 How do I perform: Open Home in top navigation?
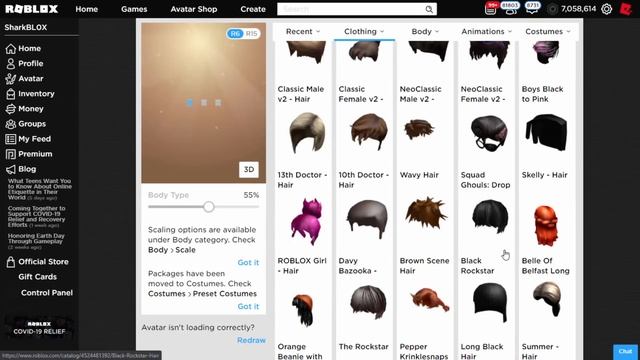click(x=87, y=9)
